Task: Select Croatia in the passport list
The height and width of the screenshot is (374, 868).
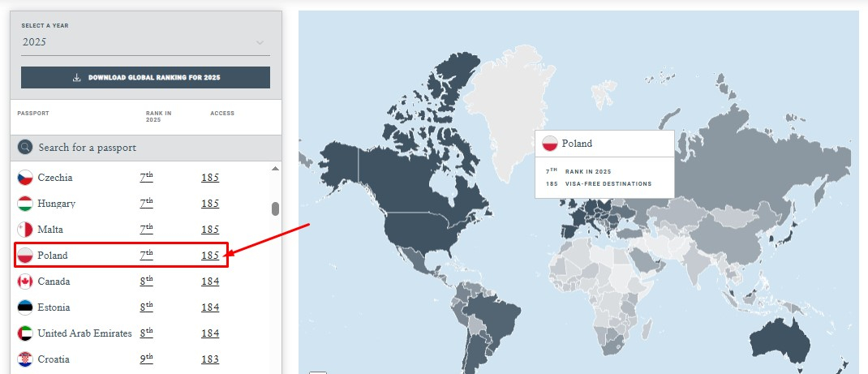Action: (54, 359)
